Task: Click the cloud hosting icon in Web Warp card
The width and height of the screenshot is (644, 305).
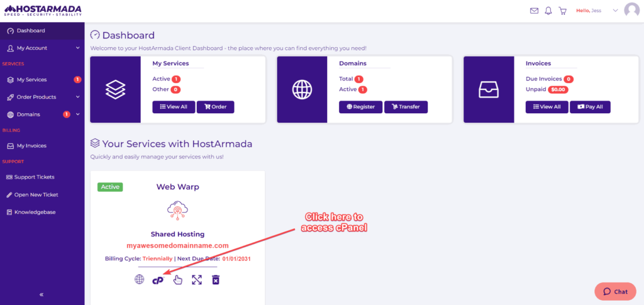Action: (x=177, y=211)
